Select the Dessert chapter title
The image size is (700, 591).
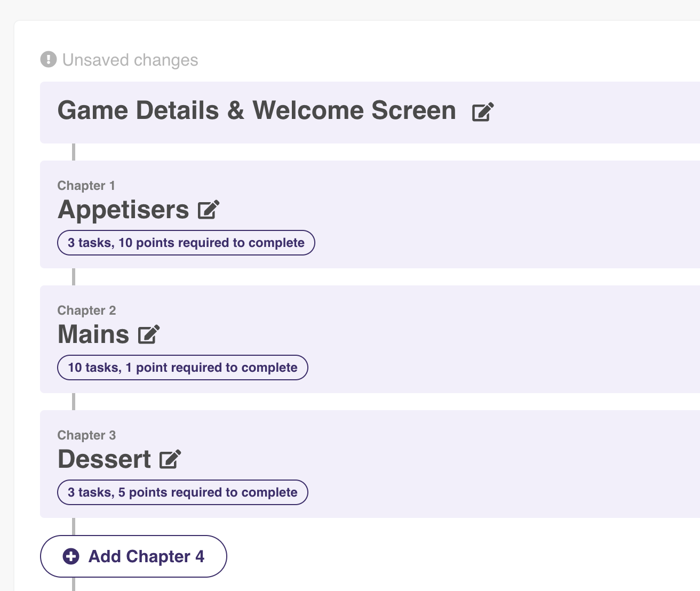[x=105, y=459]
